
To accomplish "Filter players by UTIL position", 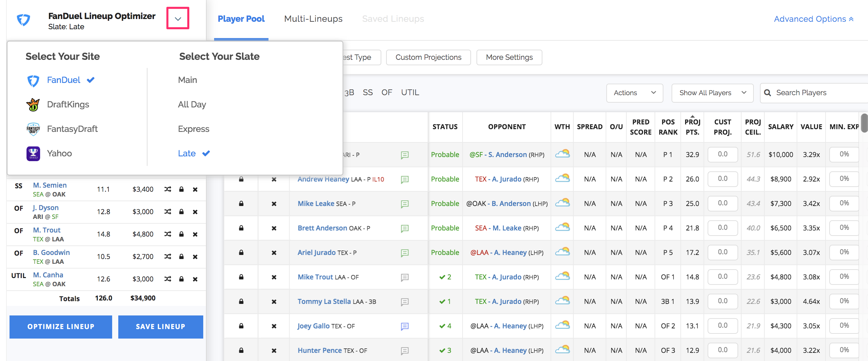I will tap(410, 92).
